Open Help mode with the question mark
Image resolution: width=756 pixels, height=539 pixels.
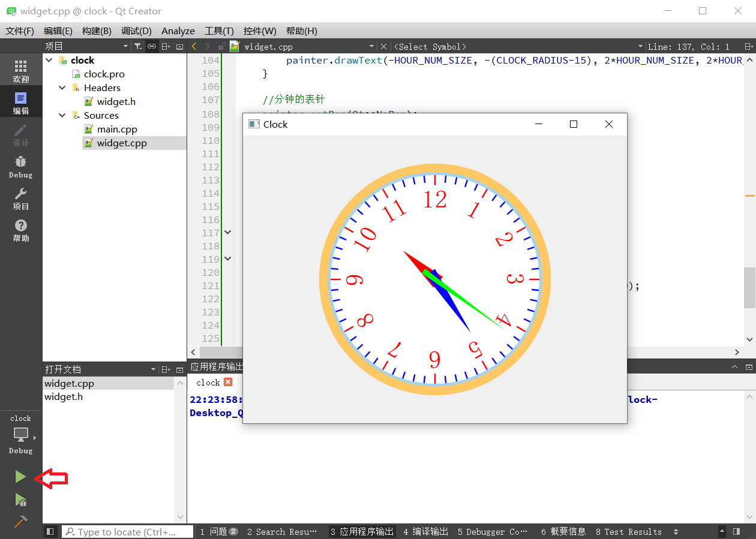pos(21,230)
